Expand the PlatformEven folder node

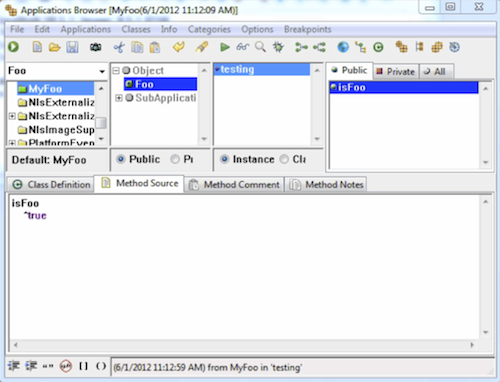12,143
